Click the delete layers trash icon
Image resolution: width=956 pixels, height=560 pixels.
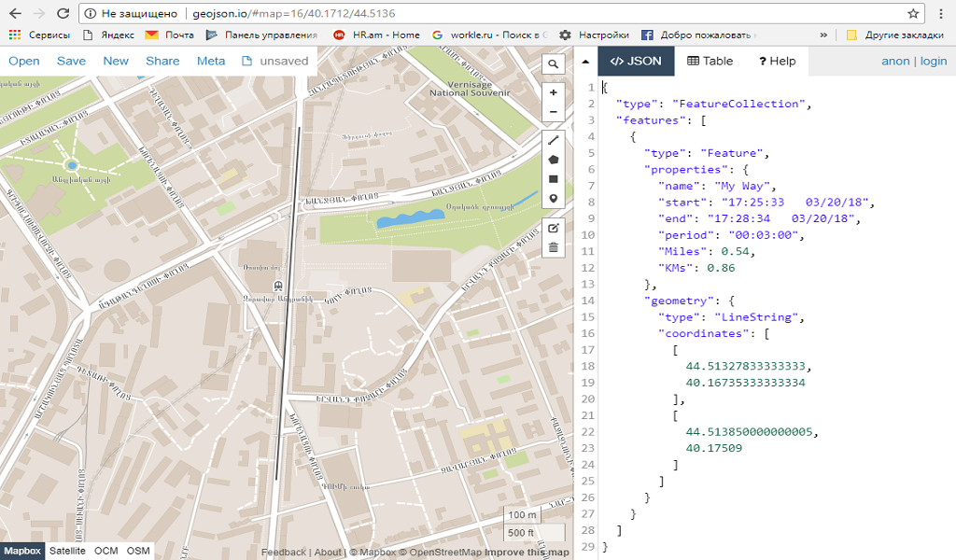pos(554,247)
